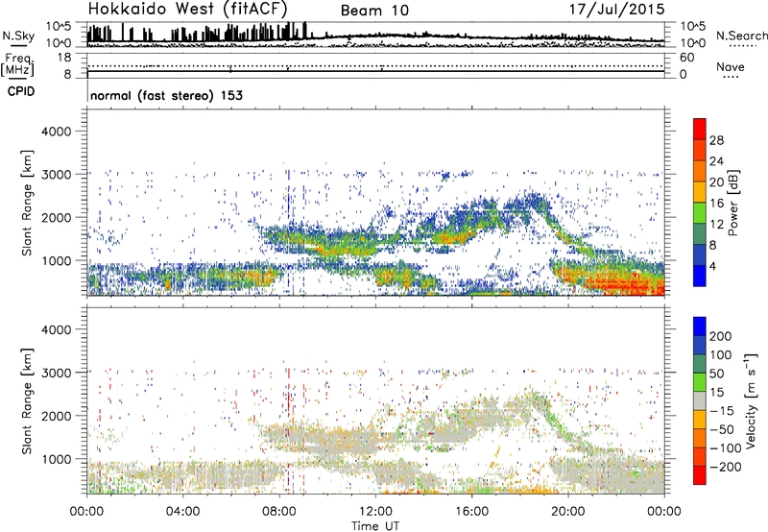The image size is (768, 532).
Task: Click 'Slant Range [km]' label of velocity panel
Action: pos(27,401)
